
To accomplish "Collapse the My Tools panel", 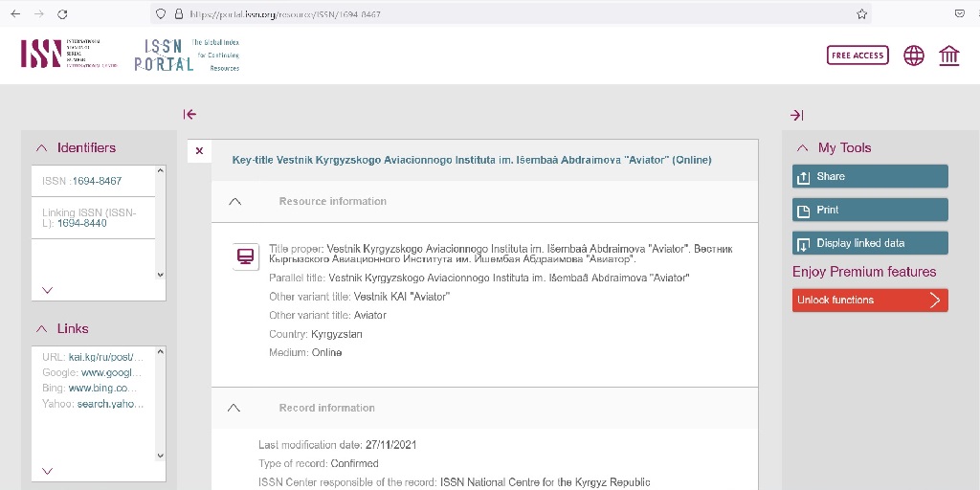I will [x=803, y=148].
